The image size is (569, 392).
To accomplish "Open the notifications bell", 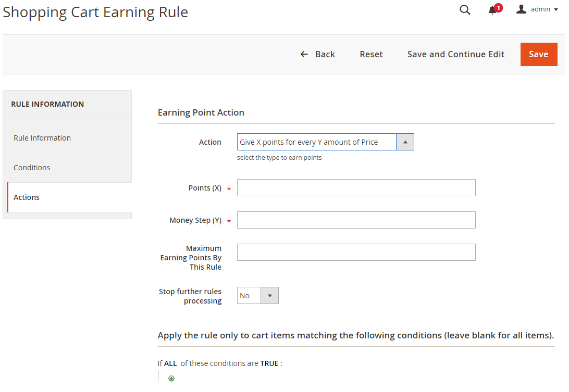I will [x=492, y=10].
